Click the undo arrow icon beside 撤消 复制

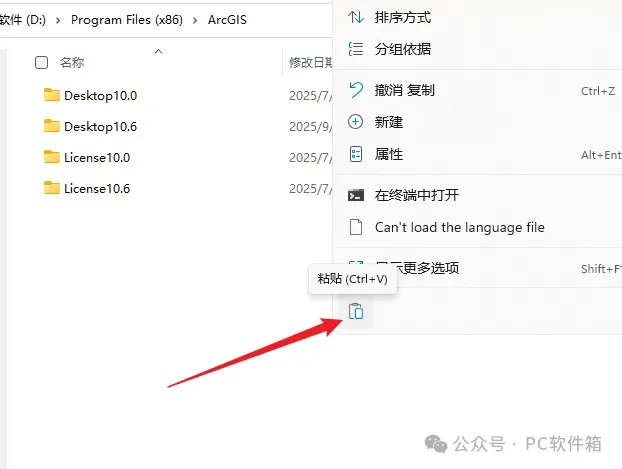coord(356,90)
